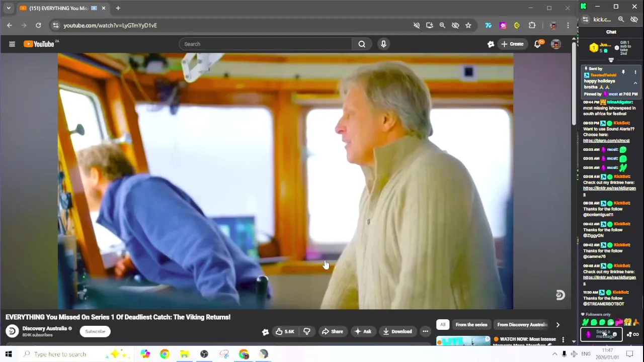The height and width of the screenshot is (362, 644).
Task: Toggle third-party cookies eye icon in Chrome
Action: 455,25
